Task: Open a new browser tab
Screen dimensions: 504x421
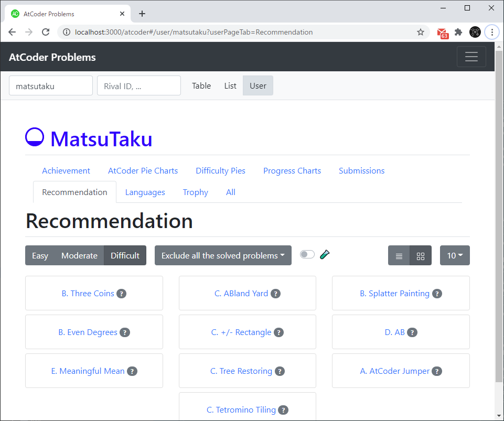Action: point(142,14)
